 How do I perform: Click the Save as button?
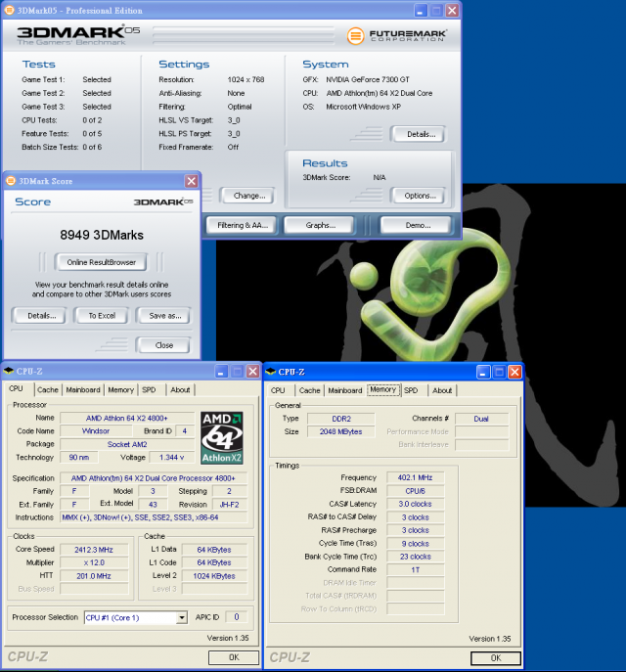click(162, 316)
